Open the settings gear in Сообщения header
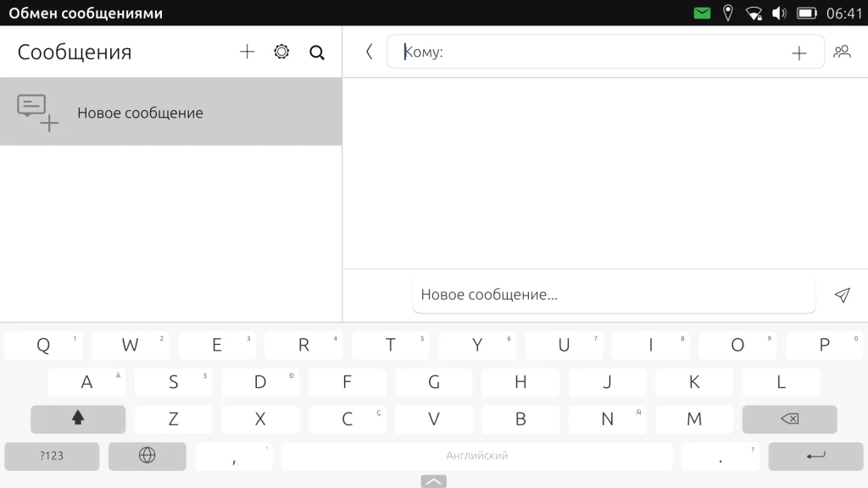 coord(281,52)
